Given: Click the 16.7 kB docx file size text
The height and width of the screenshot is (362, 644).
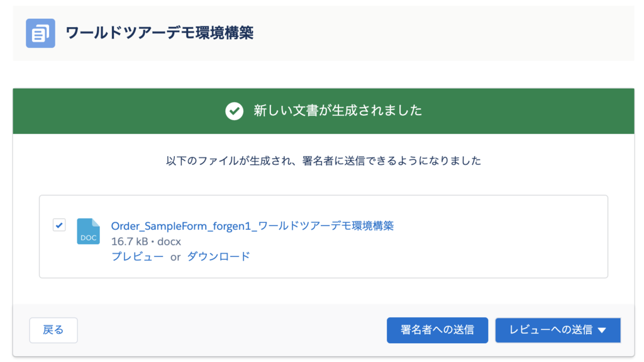Looking at the screenshot, I should coord(146,242).
